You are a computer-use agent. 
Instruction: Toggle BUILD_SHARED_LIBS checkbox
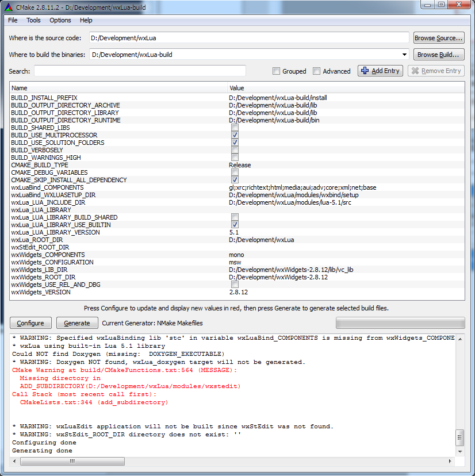pyautogui.click(x=235, y=128)
